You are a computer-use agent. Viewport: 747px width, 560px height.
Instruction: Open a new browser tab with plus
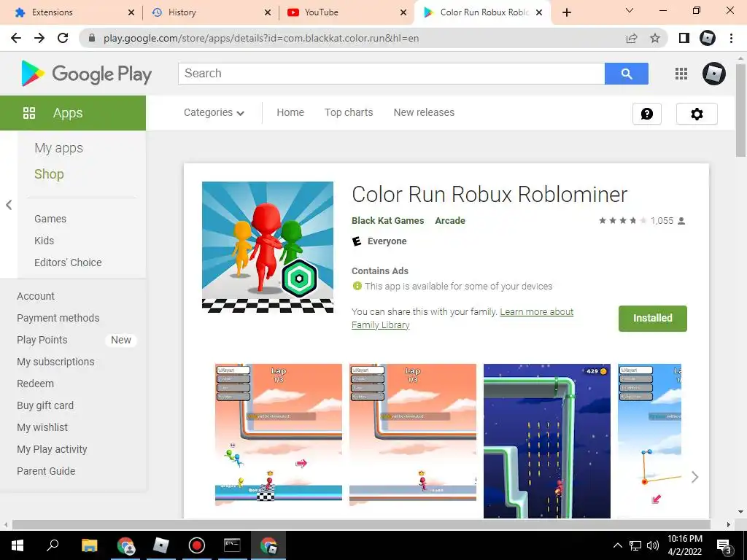pos(566,12)
